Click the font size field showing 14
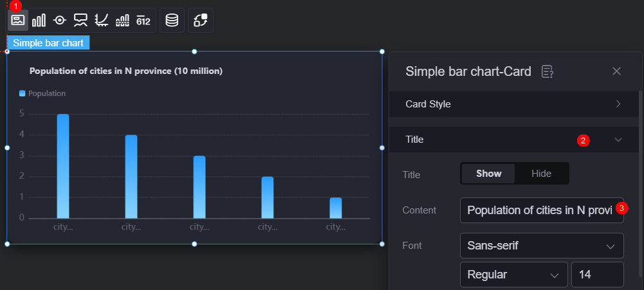This screenshot has width=644, height=290. 598,275
